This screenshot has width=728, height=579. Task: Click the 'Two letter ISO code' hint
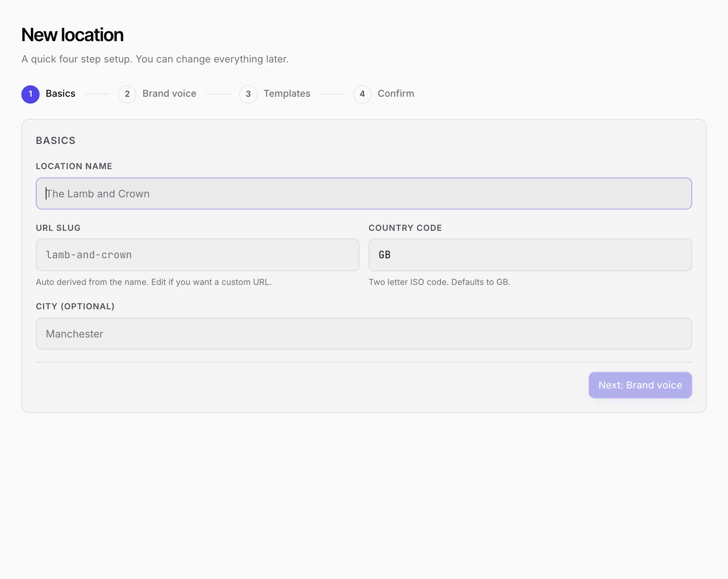click(439, 282)
